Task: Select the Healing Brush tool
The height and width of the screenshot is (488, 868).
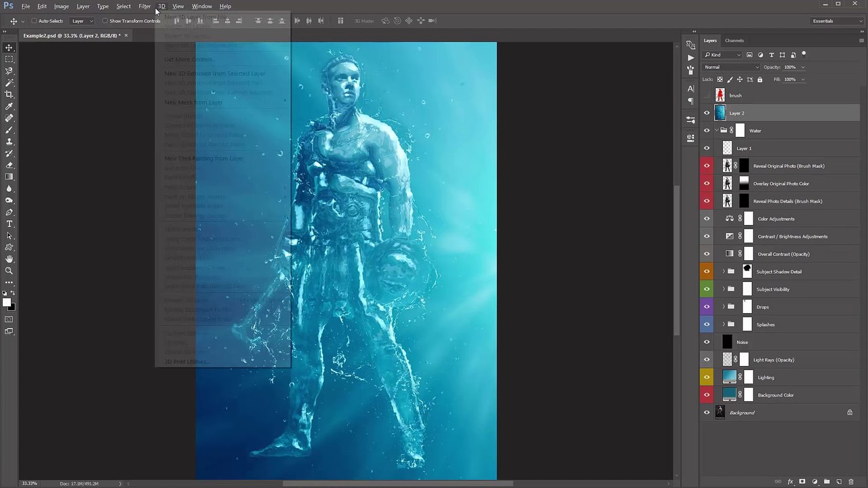Action: 9,118
